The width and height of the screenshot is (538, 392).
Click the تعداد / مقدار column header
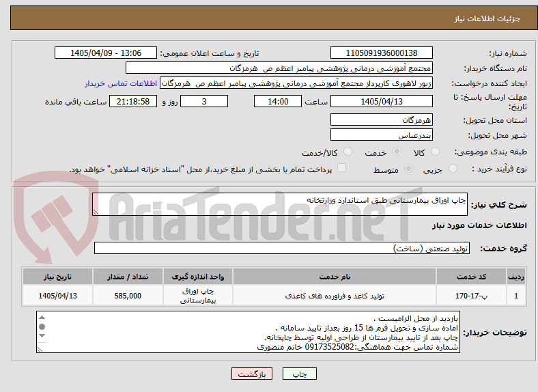[x=128, y=277]
